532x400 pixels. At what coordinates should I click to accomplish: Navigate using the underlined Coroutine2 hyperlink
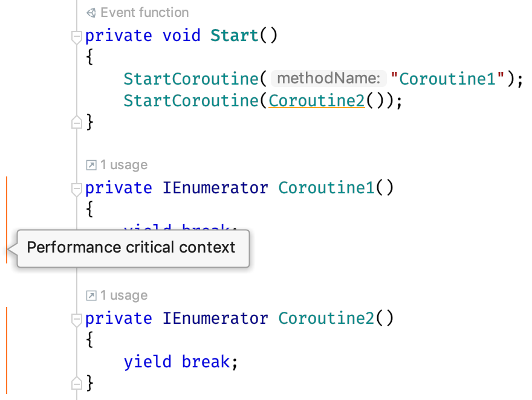pos(316,100)
